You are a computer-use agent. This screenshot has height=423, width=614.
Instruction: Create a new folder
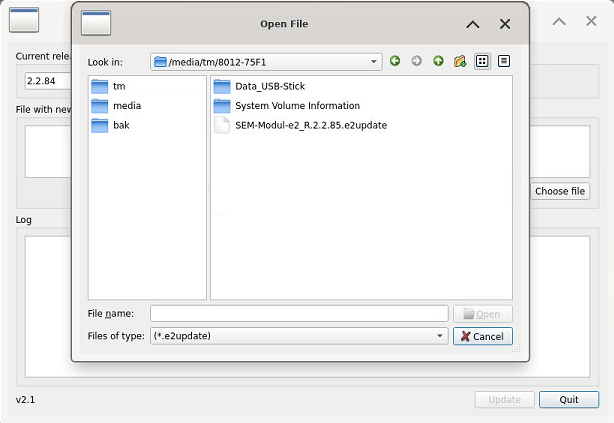(x=460, y=61)
